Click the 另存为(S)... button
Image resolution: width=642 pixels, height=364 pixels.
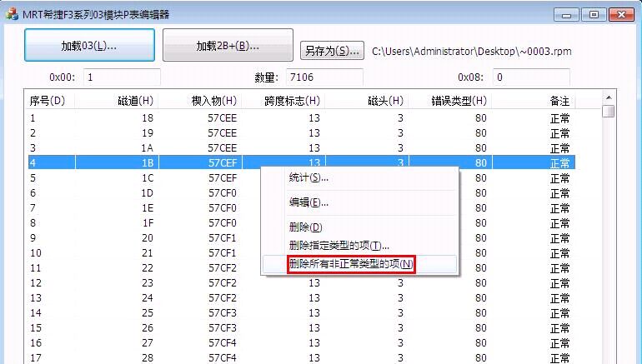[332, 50]
